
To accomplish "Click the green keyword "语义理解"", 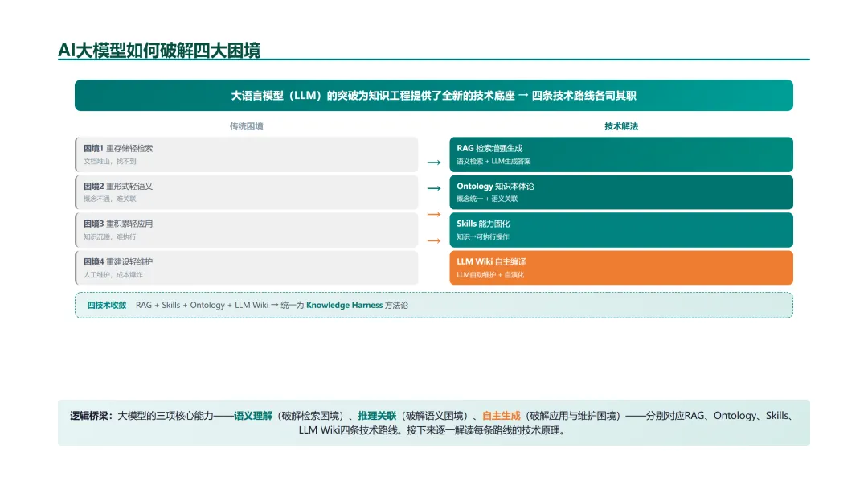I will click(253, 416).
